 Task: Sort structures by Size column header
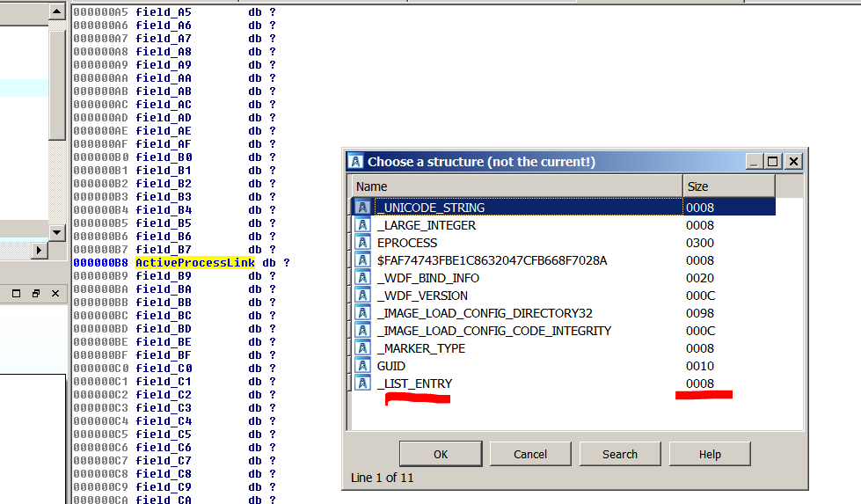728,186
